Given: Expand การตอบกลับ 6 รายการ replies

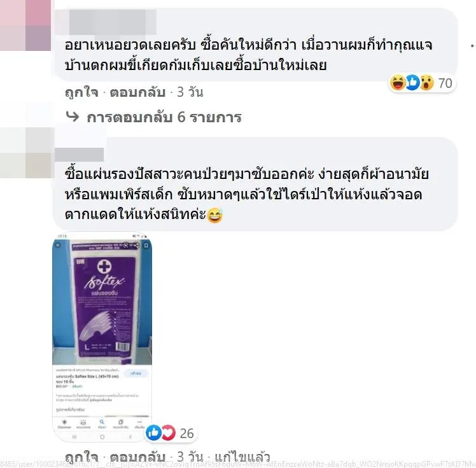Looking at the screenshot, I should [x=164, y=117].
